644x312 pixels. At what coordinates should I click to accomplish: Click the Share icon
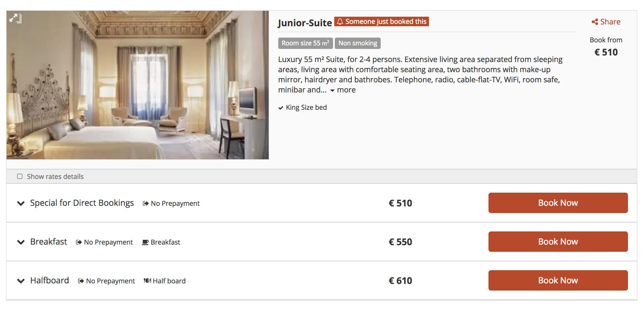coord(595,22)
